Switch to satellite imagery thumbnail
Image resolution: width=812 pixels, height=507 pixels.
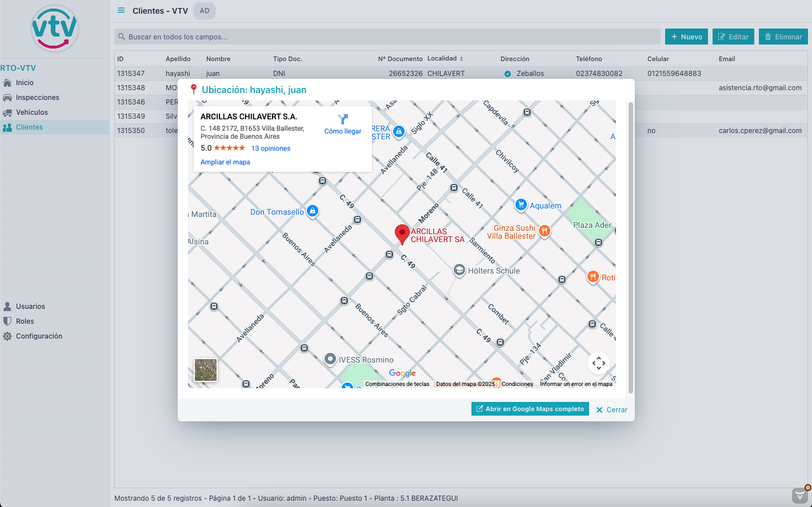click(206, 370)
